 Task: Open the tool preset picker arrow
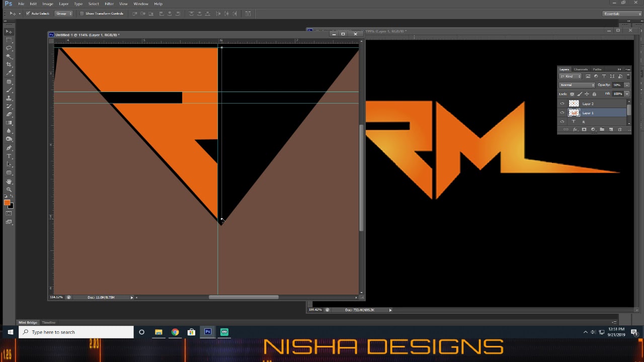point(20,14)
